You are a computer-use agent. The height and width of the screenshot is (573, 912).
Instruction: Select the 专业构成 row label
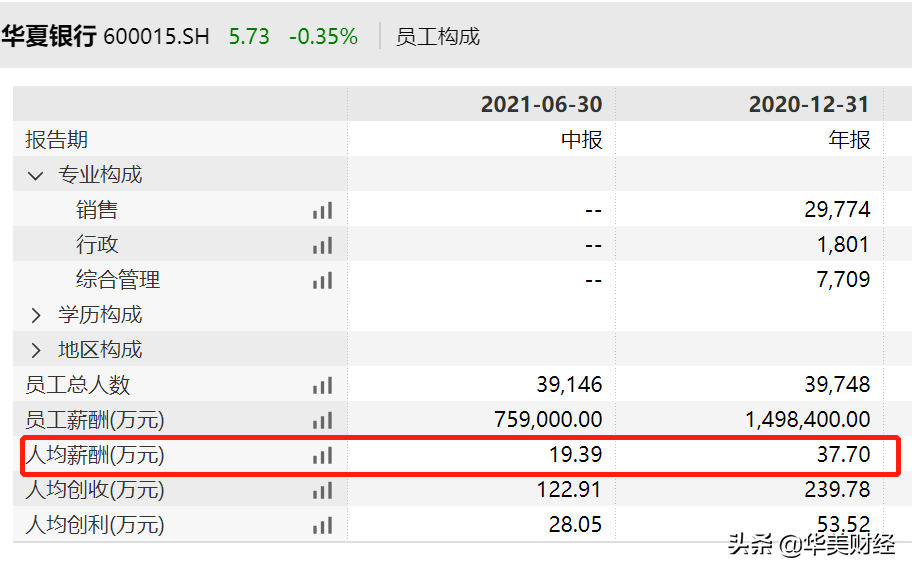coord(100,175)
